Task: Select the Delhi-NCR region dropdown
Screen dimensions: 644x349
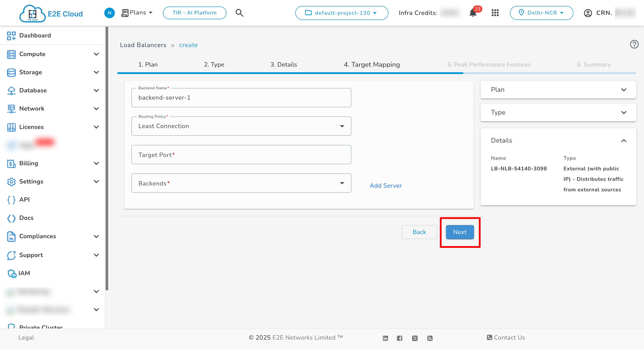Action: (x=541, y=13)
